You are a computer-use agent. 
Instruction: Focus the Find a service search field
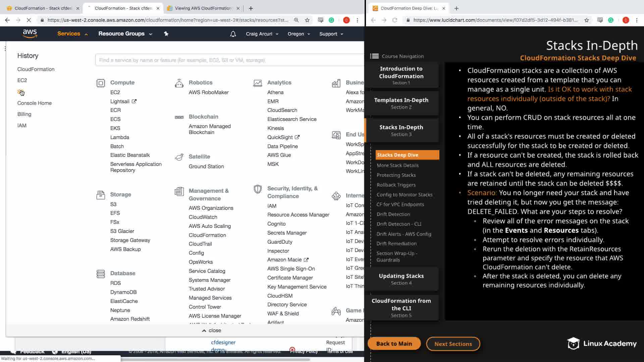[x=229, y=60]
